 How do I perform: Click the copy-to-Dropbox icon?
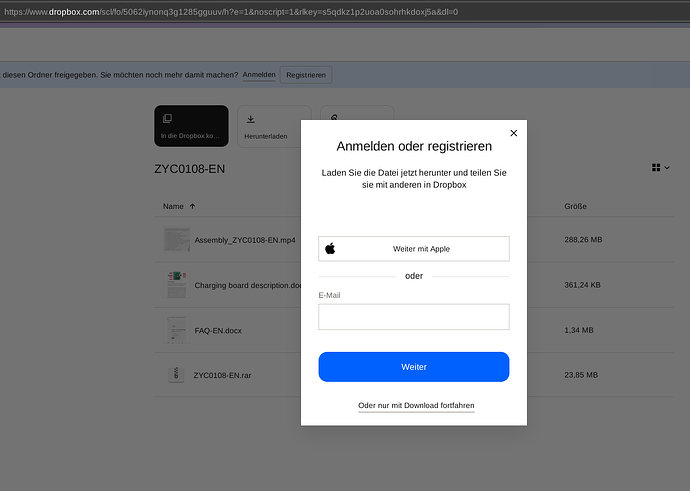tap(167, 118)
